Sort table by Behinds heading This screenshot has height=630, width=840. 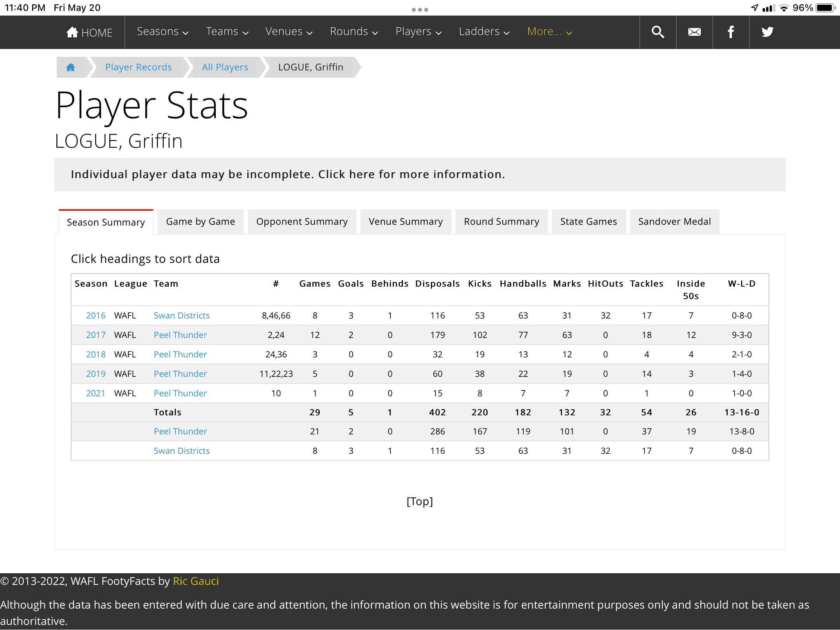click(390, 283)
